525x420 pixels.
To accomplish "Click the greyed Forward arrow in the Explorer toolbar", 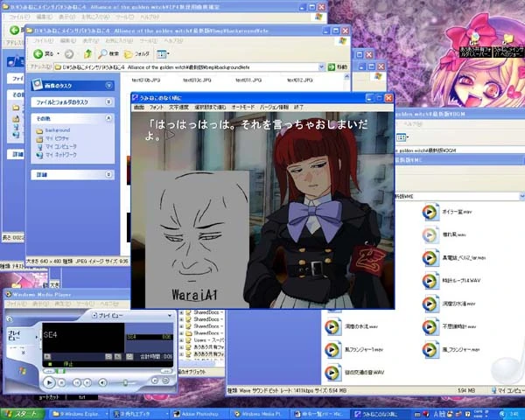I will 69,53.
